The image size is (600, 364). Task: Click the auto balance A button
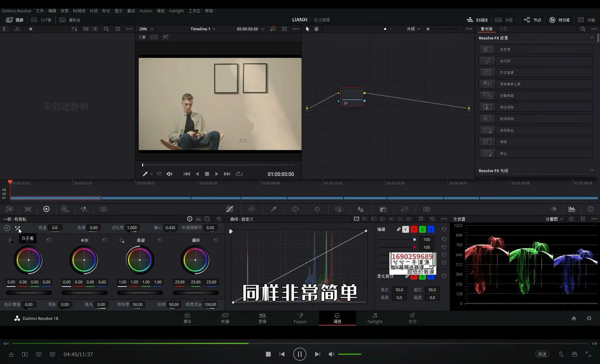(7, 228)
